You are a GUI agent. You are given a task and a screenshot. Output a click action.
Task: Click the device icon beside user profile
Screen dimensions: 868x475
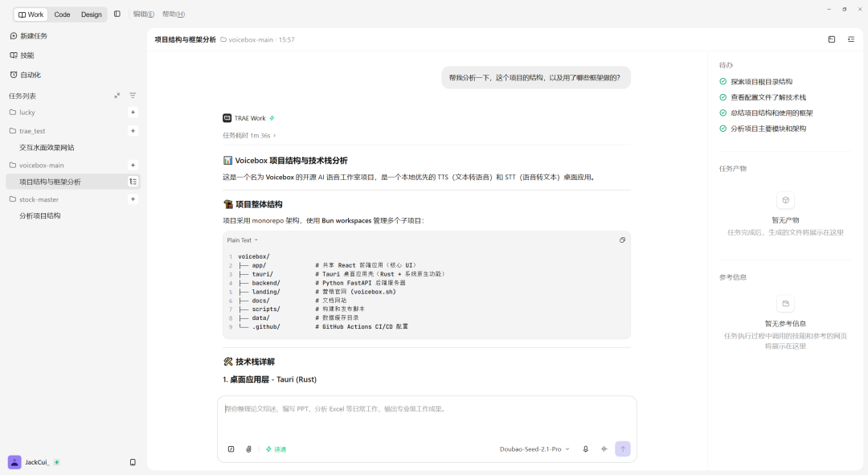point(133,462)
